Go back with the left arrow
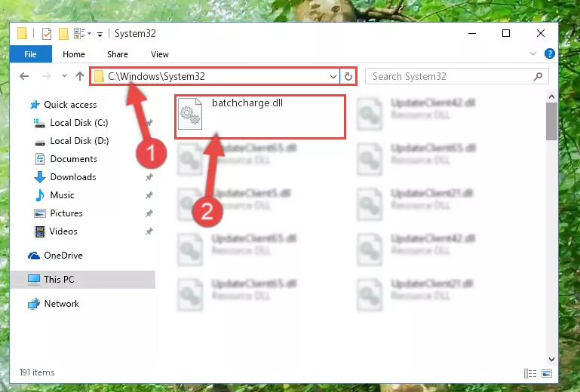This screenshot has height=392, width=580. 24,76
